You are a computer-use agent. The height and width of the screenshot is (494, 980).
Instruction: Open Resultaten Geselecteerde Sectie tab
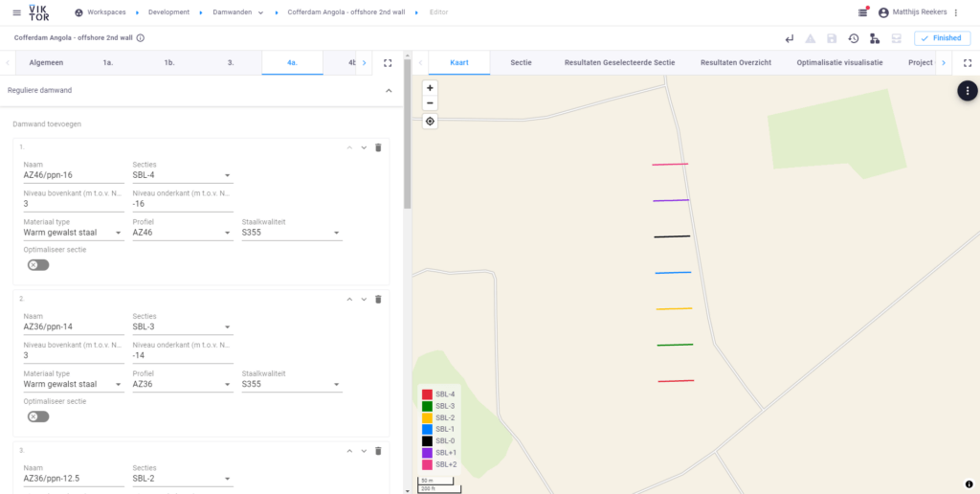pos(619,63)
